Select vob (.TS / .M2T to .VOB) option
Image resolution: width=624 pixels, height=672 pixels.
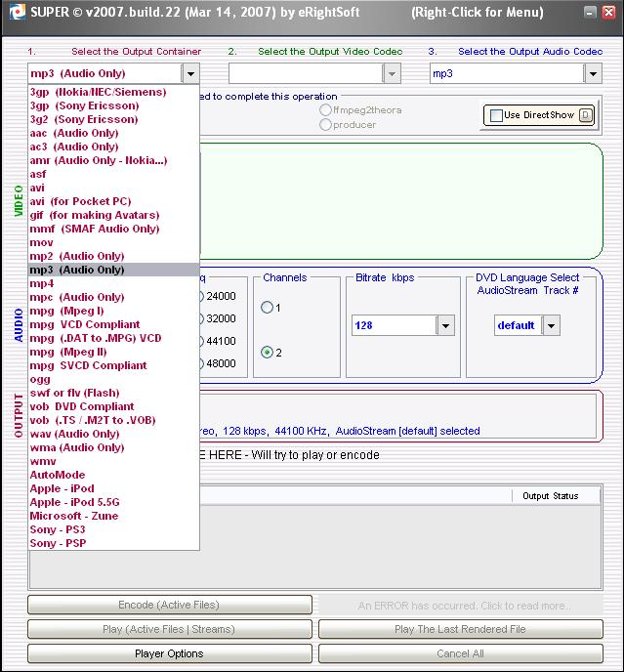(113, 420)
